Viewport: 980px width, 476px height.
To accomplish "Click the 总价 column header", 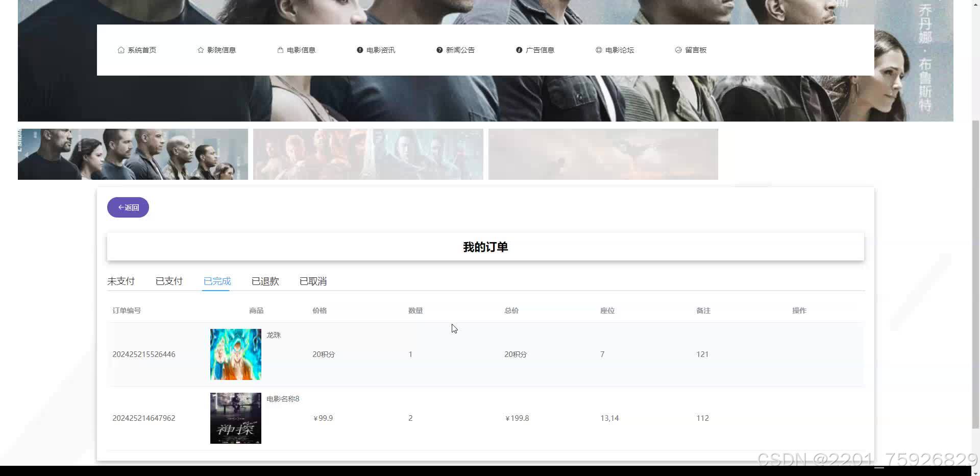I will pyautogui.click(x=511, y=311).
